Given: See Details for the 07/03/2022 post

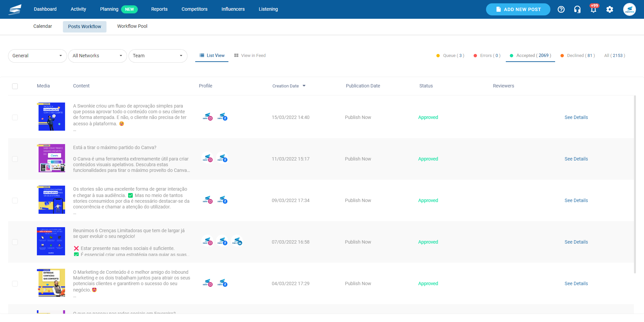Looking at the screenshot, I should [576, 242].
